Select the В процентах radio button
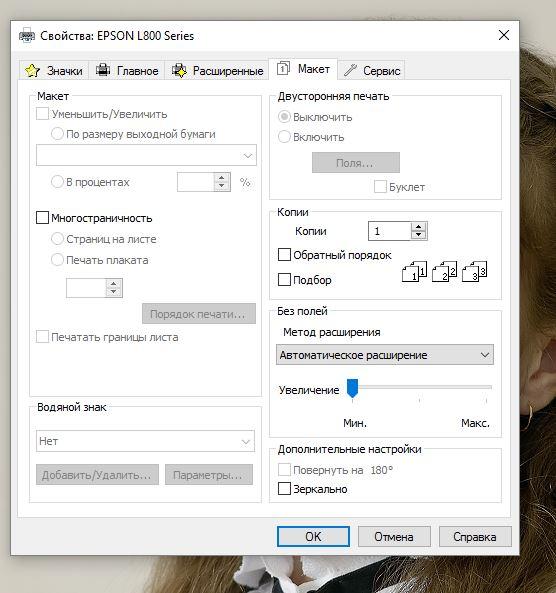Viewport: 556px width, 593px height. click(x=57, y=182)
